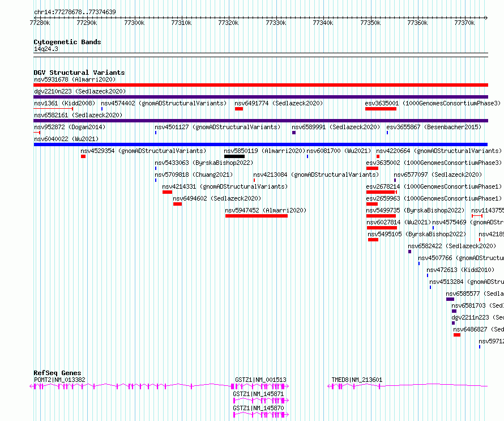Click the red nsv6486827 variant marker
Viewport: 504px width, 421px height.
click(x=457, y=335)
